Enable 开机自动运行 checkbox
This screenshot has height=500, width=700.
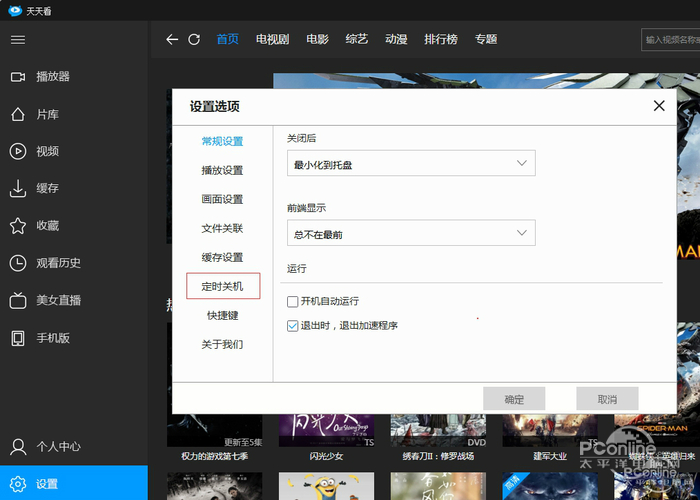(x=292, y=302)
